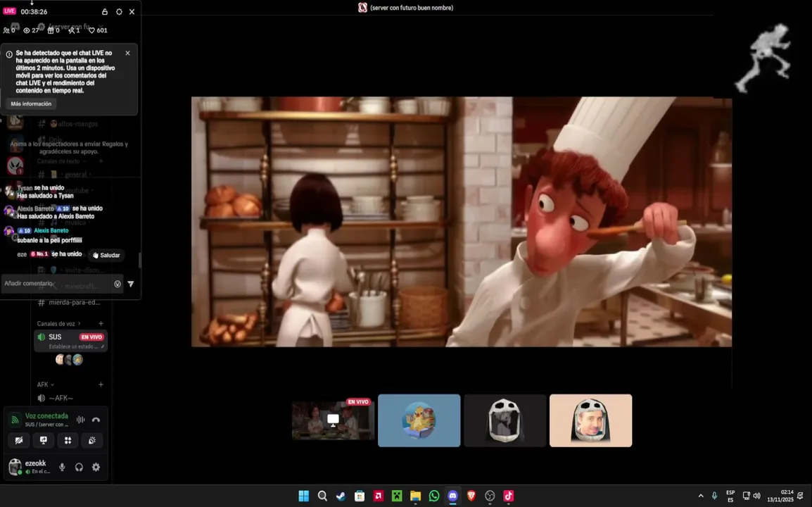
Task: Add a channel to Canales de voz
Action: (x=101, y=323)
